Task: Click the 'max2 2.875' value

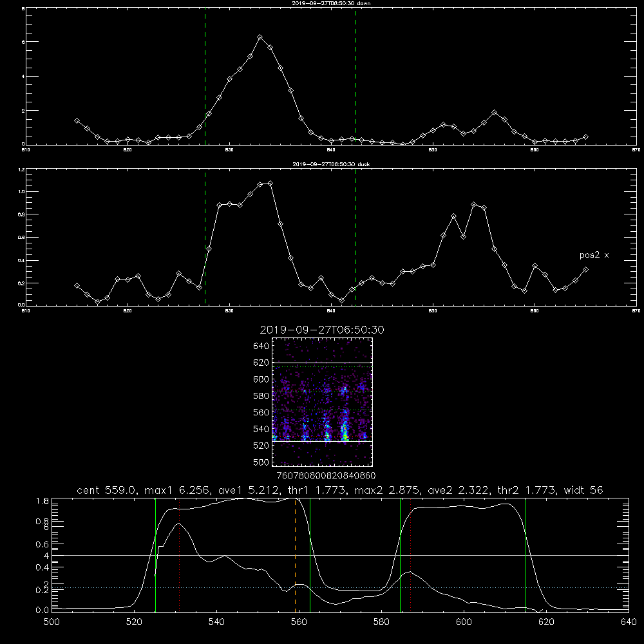Action: (x=385, y=490)
